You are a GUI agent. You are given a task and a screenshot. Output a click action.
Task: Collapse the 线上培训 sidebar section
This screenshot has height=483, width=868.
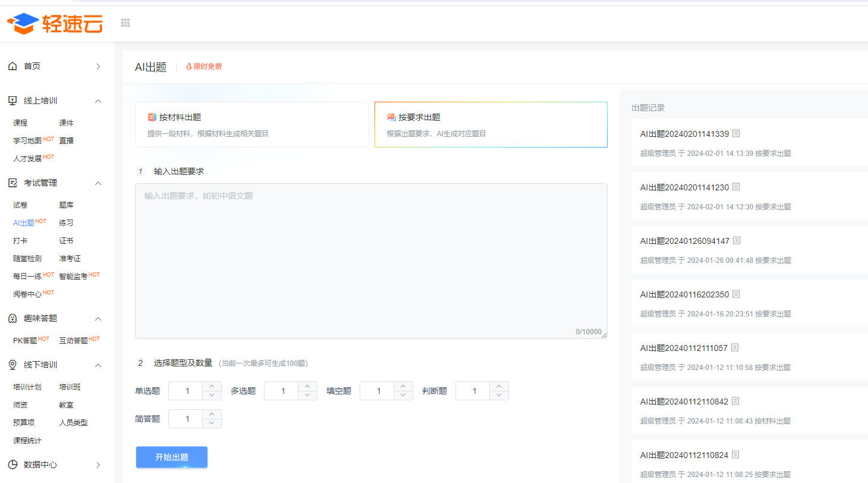(x=98, y=101)
